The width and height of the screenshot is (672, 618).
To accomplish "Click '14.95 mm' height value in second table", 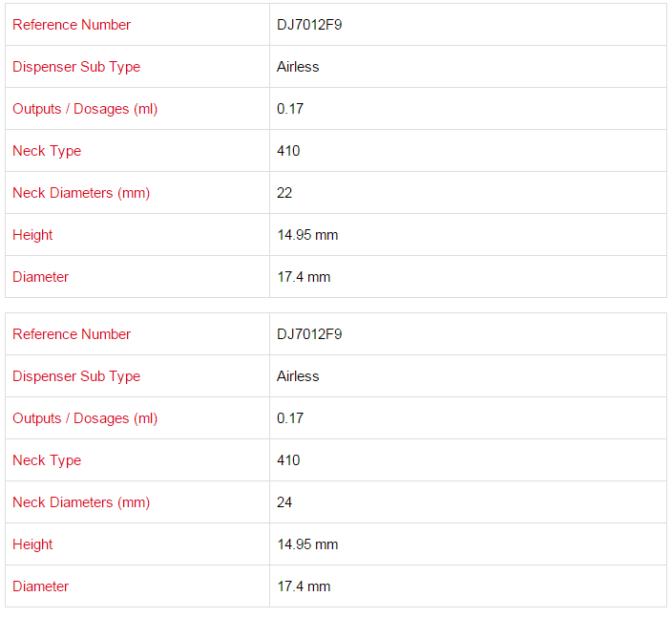I will pos(307,544).
